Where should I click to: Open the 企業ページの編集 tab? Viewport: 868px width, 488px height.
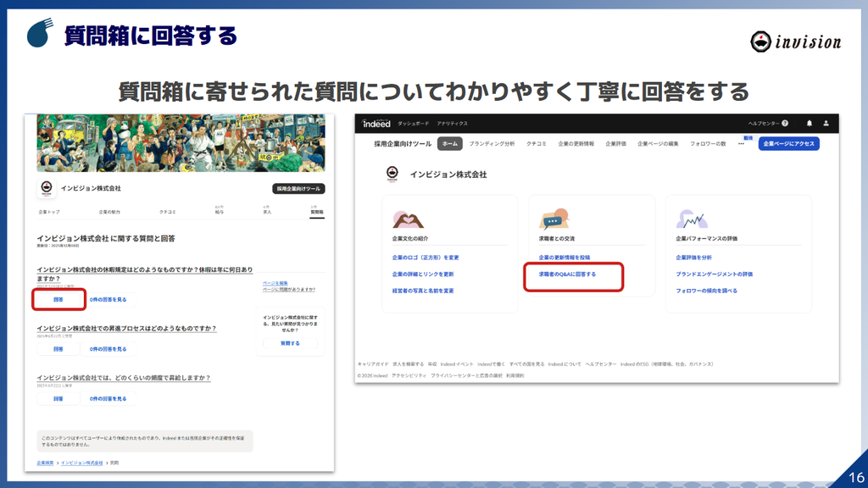[x=658, y=144]
